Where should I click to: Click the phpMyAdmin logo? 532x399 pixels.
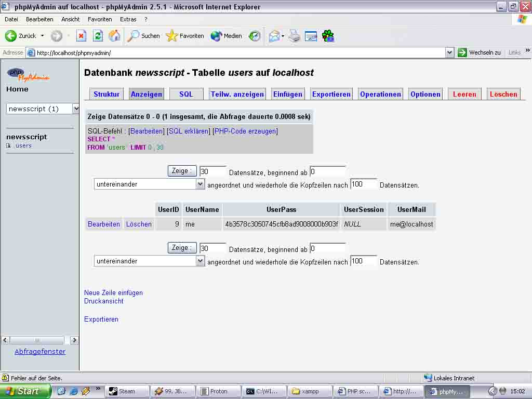pos(28,74)
